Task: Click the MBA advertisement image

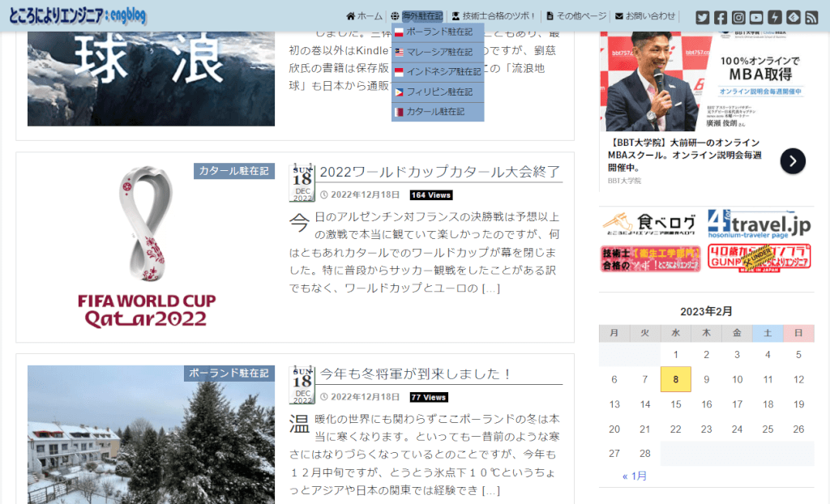Action: pos(707,82)
